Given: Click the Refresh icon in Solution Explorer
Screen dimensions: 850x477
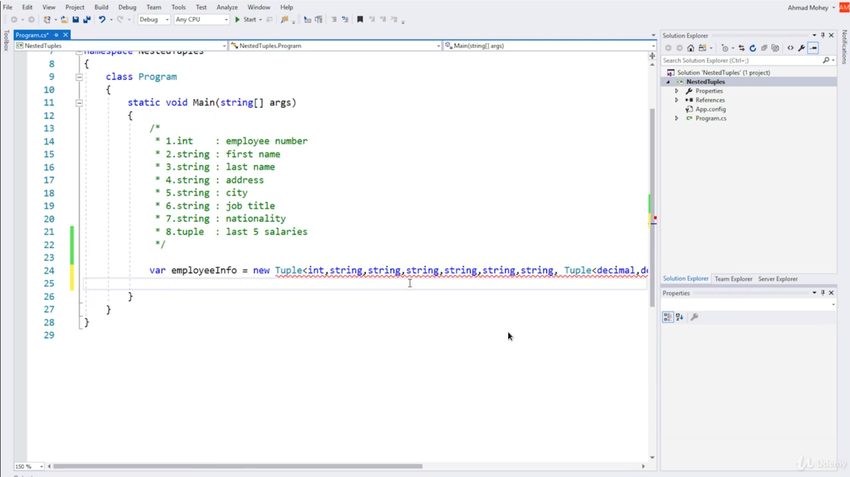Looking at the screenshot, I should tap(752, 48).
